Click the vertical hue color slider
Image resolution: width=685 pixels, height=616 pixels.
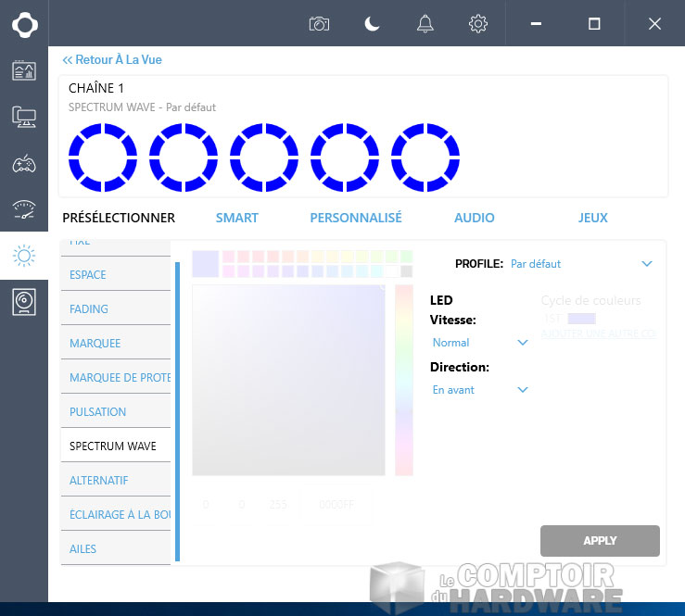coord(403,380)
